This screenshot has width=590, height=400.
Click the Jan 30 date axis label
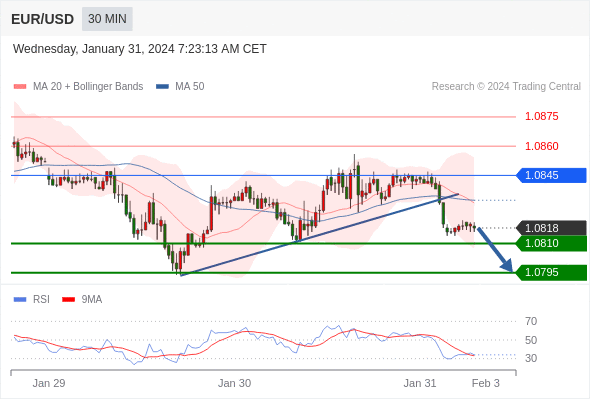tap(234, 383)
